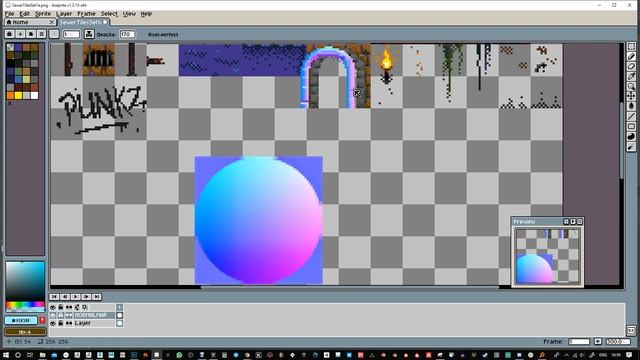
Task: Go to the first frame
Action: (x=55, y=297)
